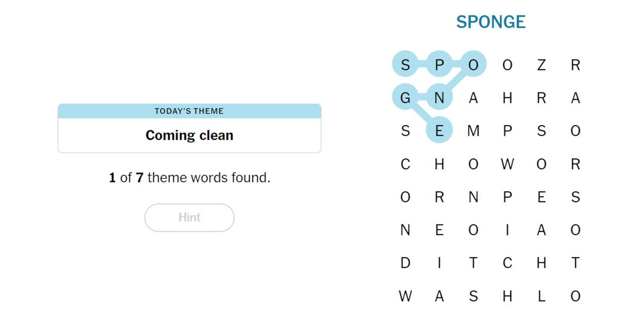The height and width of the screenshot is (322, 644).
Task: Click the highlighted letter N in SPONGE
Action: click(x=439, y=98)
